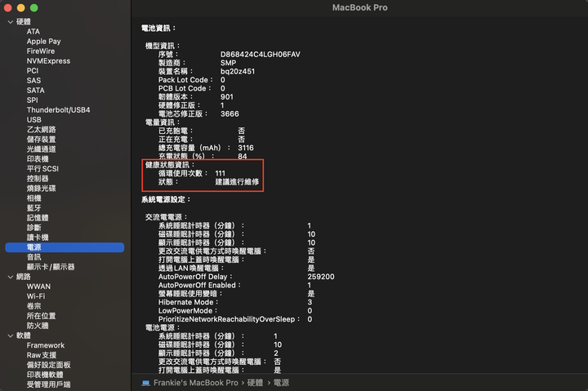The height and width of the screenshot is (391, 588).
Task: Click the red close window button
Action: [8, 8]
